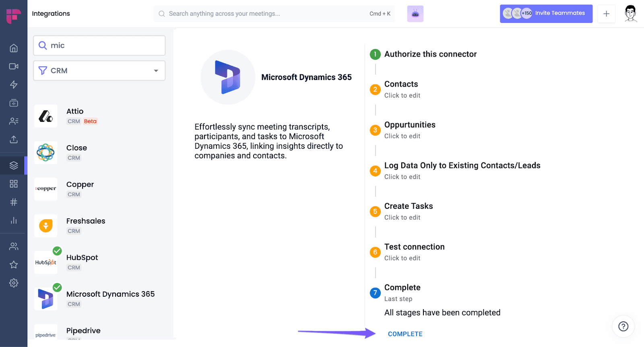Open the video meetings sidebar icon
This screenshot has width=644, height=347.
14,66
